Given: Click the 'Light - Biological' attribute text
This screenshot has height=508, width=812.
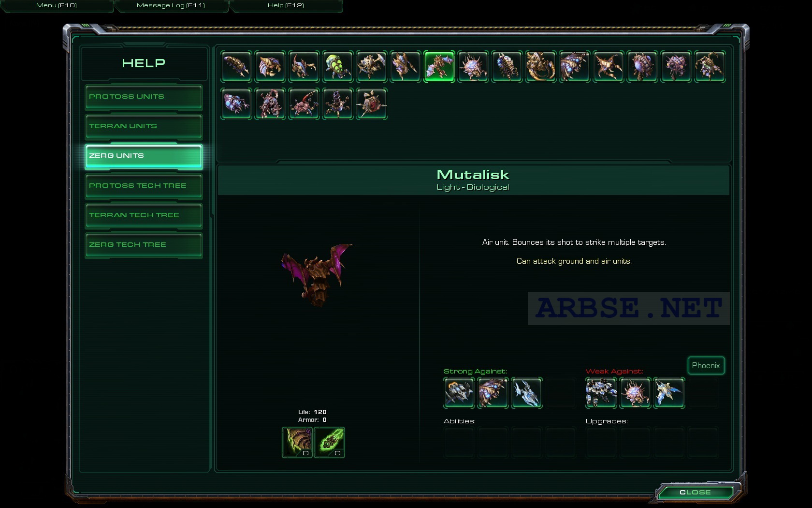Looking at the screenshot, I should 473,187.
